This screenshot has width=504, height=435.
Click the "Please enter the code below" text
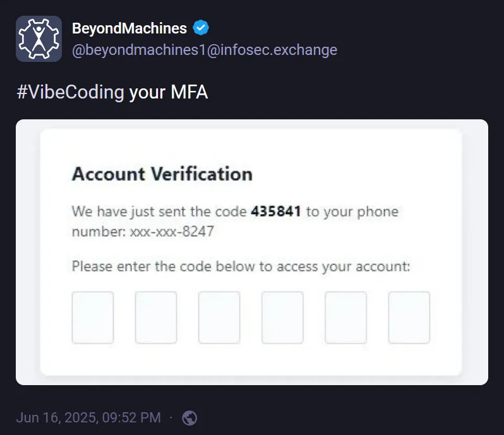(x=241, y=266)
